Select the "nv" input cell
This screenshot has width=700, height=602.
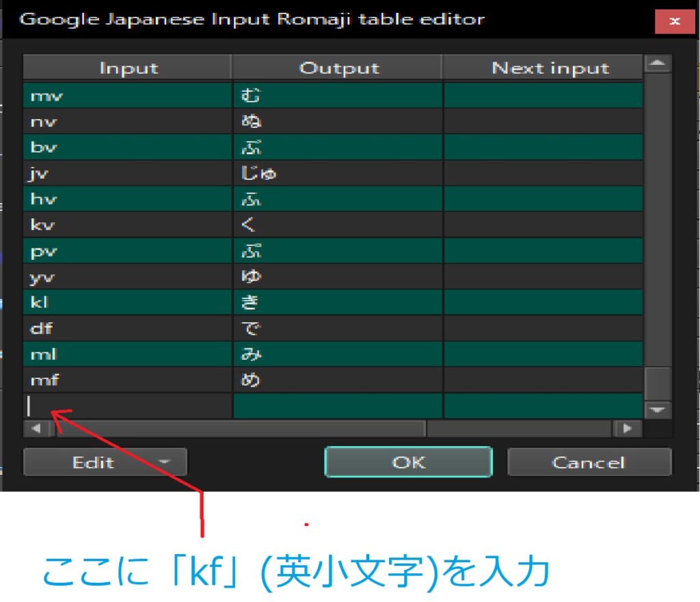128,121
